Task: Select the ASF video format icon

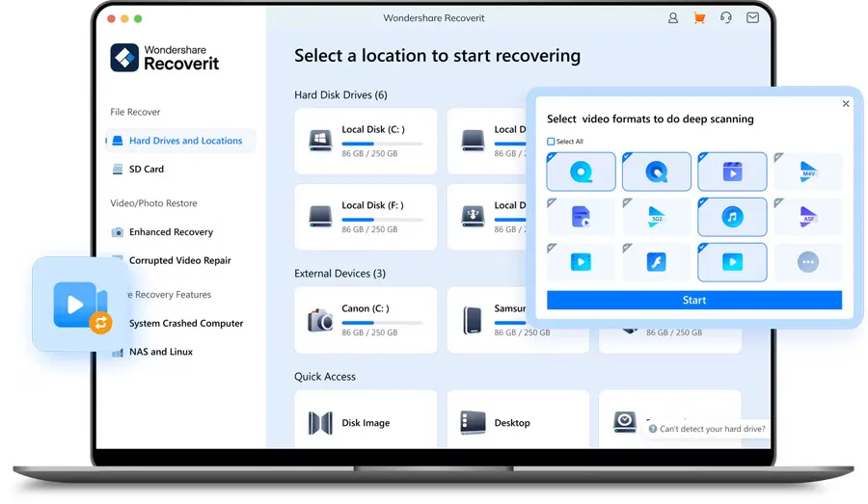Action: (x=807, y=217)
